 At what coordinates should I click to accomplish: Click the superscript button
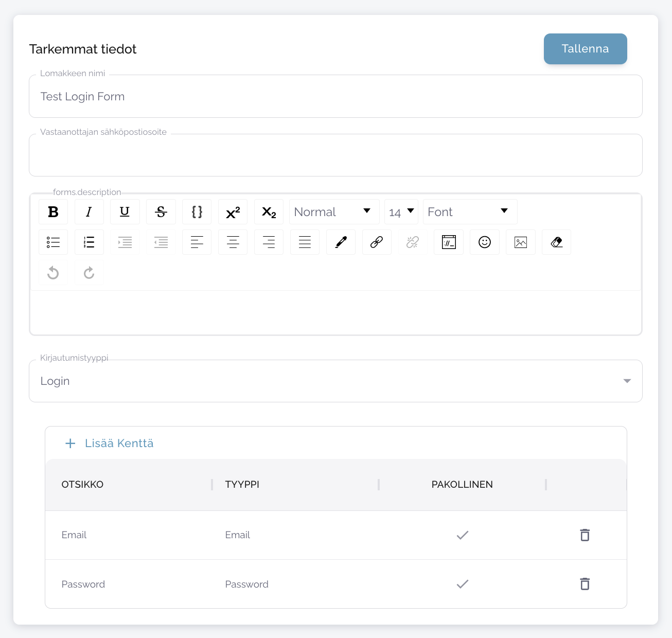point(233,212)
